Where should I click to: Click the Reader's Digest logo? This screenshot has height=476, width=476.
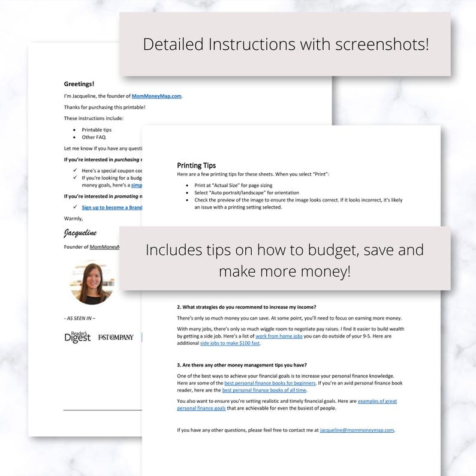pos(77,337)
